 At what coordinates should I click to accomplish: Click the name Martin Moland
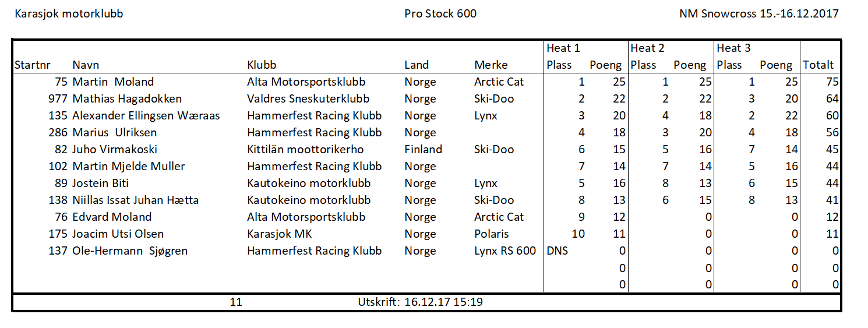coord(113,82)
